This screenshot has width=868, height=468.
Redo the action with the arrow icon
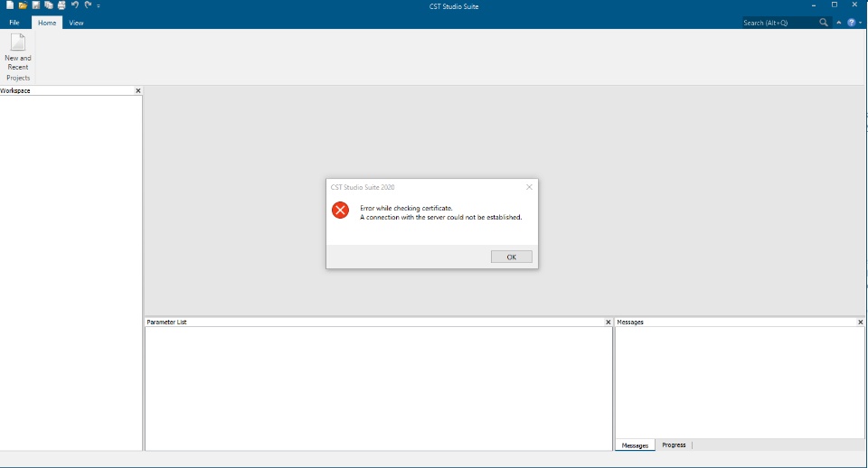coord(88,5)
